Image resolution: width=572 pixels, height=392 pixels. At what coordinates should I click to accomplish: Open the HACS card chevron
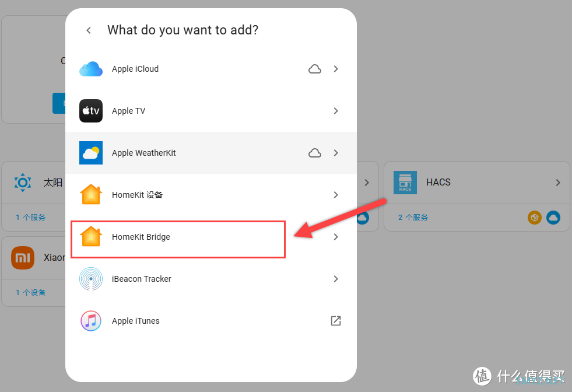pyautogui.click(x=558, y=183)
